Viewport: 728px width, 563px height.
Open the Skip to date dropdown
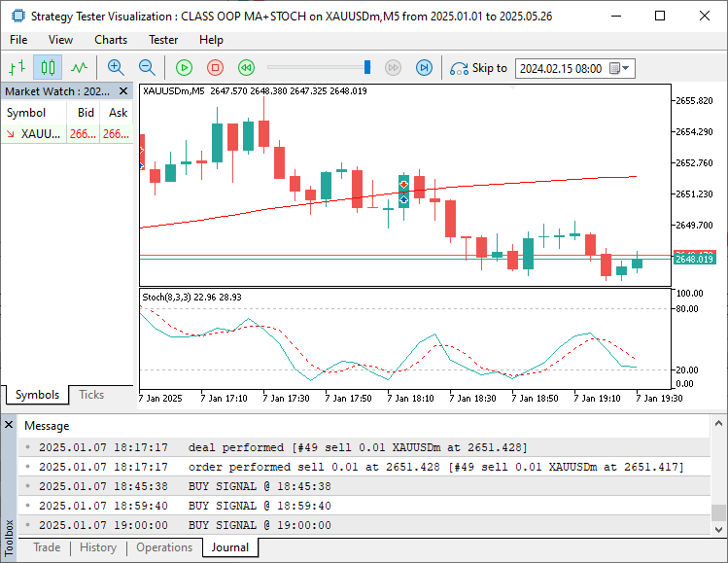point(626,68)
